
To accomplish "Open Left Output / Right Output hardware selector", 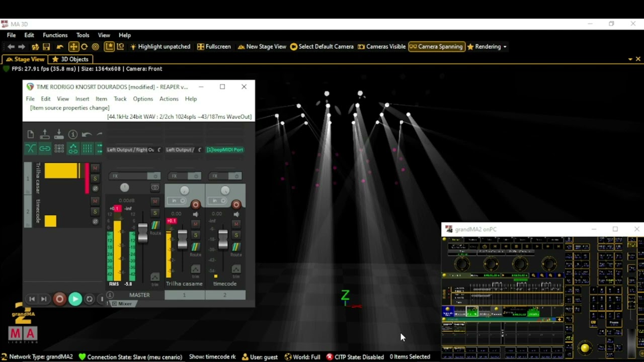I will [x=134, y=150].
